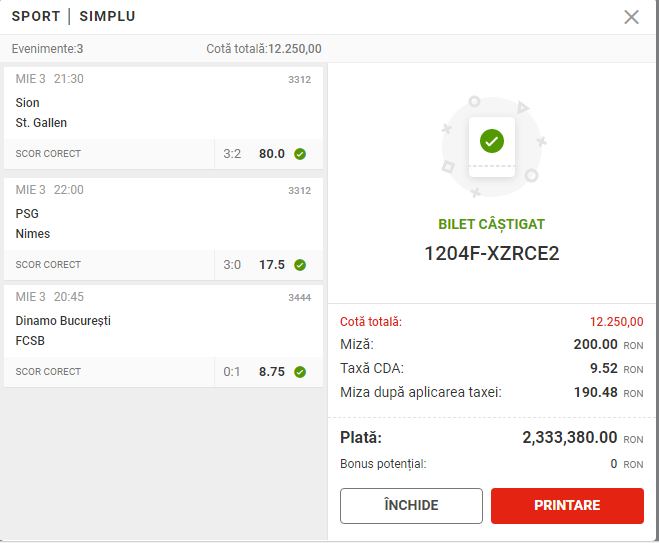The width and height of the screenshot is (659, 543).
Task: Click ticket code 1204F-XZRCE2
Action: coord(492,253)
